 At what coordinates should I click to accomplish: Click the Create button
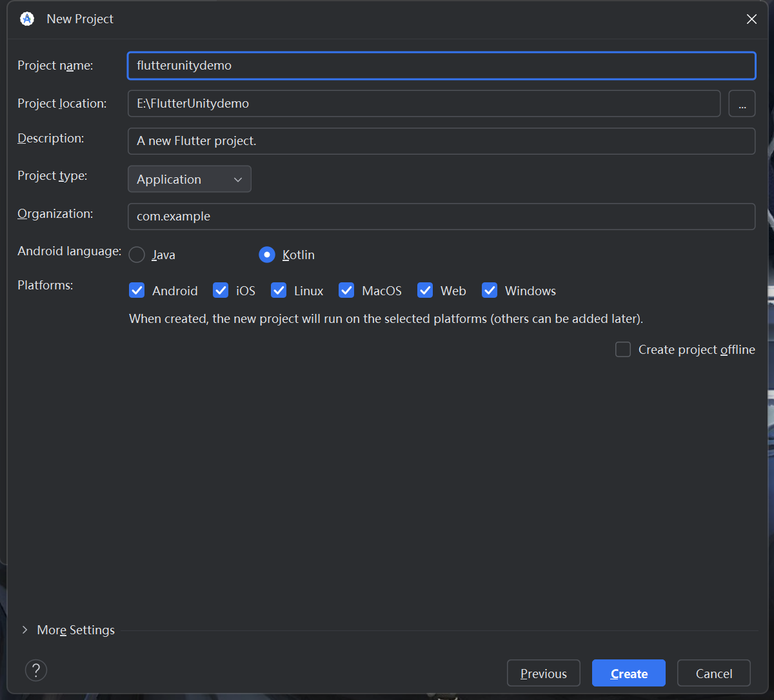coord(628,673)
